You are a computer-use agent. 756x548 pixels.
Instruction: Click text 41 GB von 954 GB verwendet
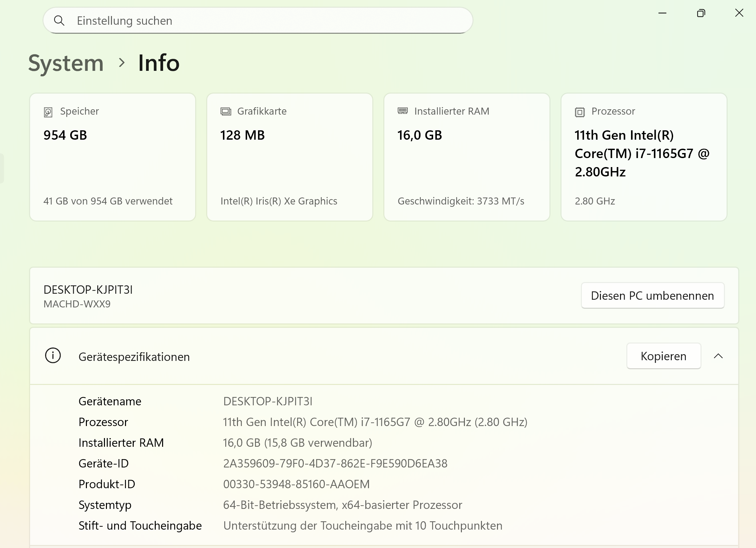pos(108,201)
